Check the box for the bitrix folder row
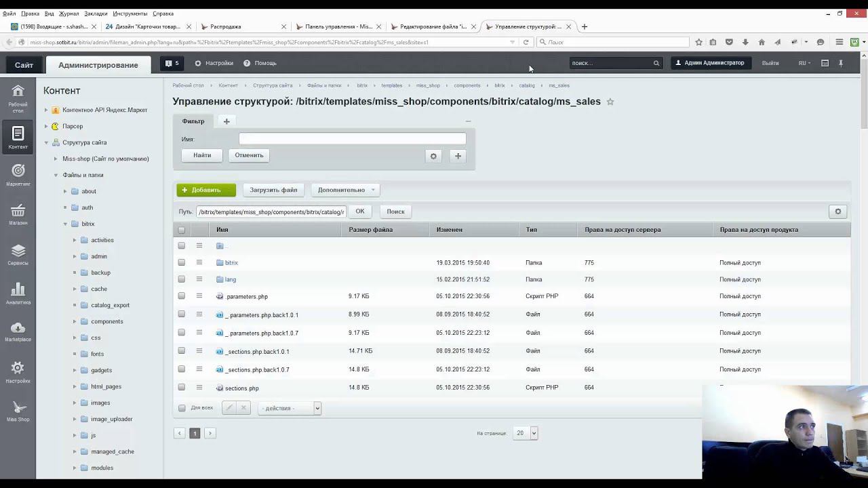The width and height of the screenshot is (868, 488). (x=181, y=262)
